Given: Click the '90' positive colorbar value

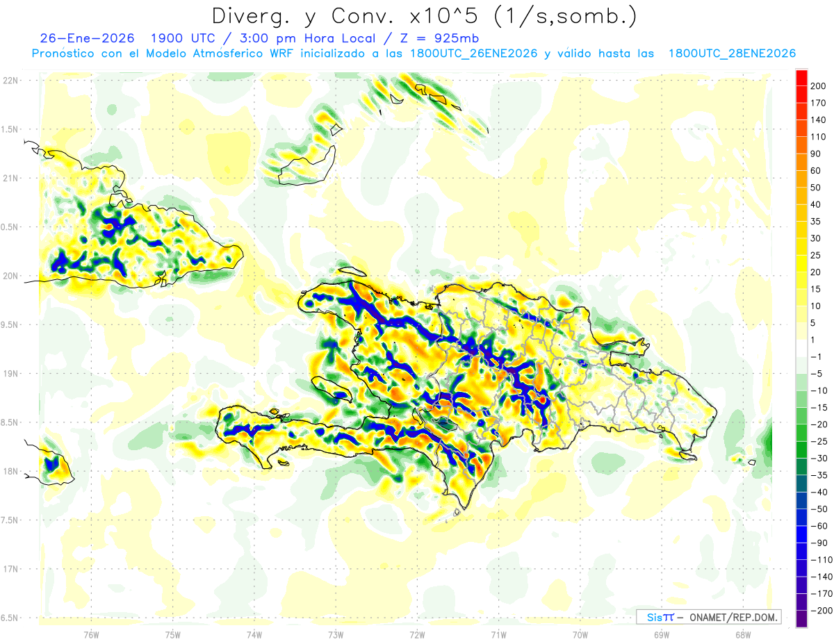Looking at the screenshot, I should (x=817, y=154).
